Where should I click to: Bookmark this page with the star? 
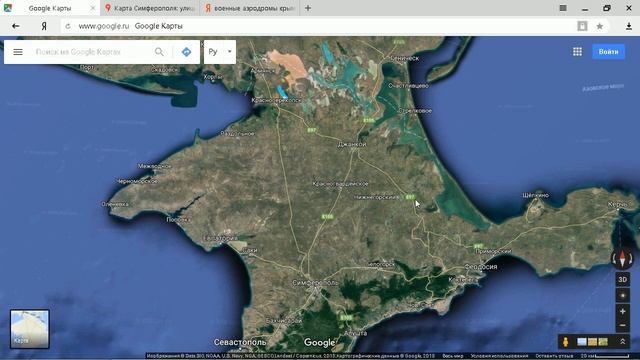(x=600, y=26)
